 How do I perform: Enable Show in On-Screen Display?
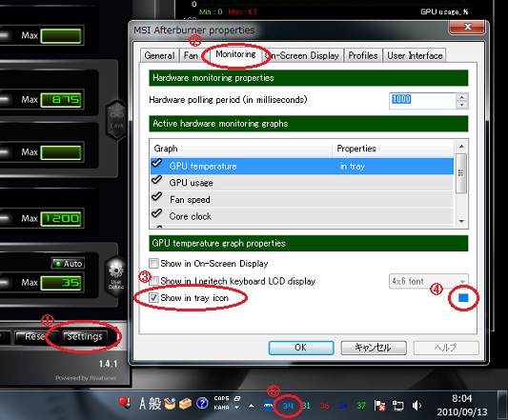153,263
